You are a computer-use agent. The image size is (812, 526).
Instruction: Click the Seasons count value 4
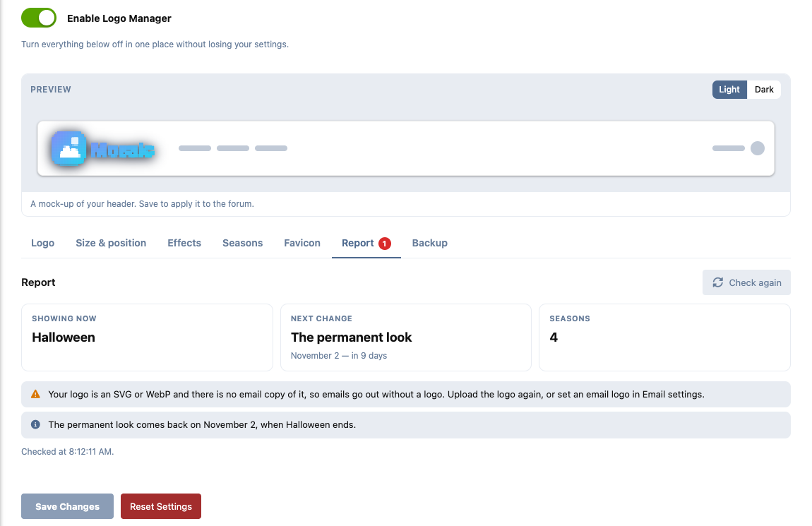point(554,337)
